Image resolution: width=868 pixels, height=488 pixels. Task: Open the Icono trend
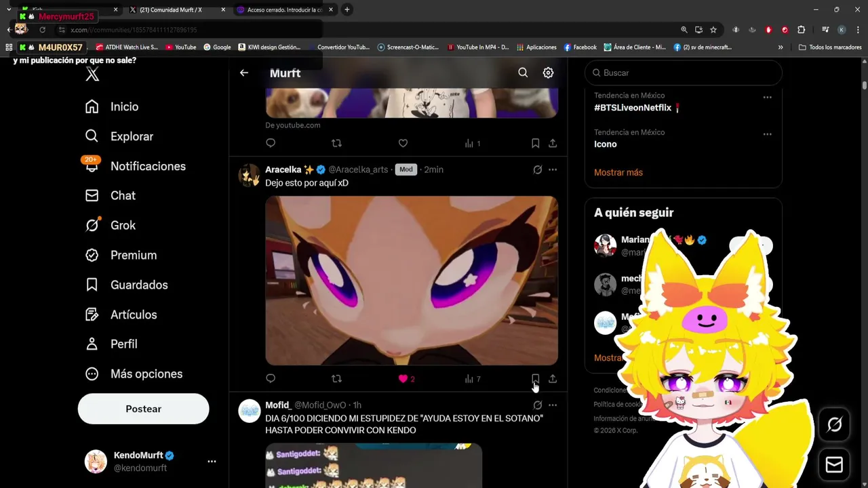(x=606, y=144)
